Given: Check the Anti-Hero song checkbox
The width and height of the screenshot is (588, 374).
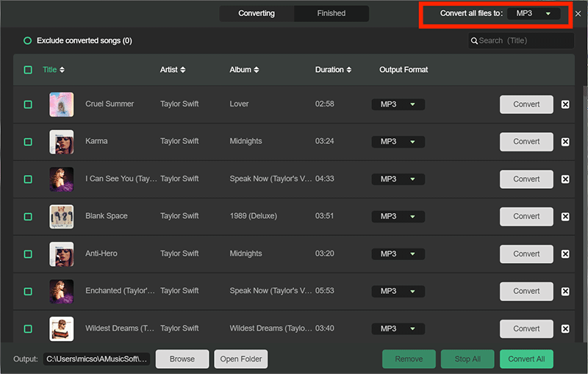Looking at the screenshot, I should pyautogui.click(x=28, y=254).
